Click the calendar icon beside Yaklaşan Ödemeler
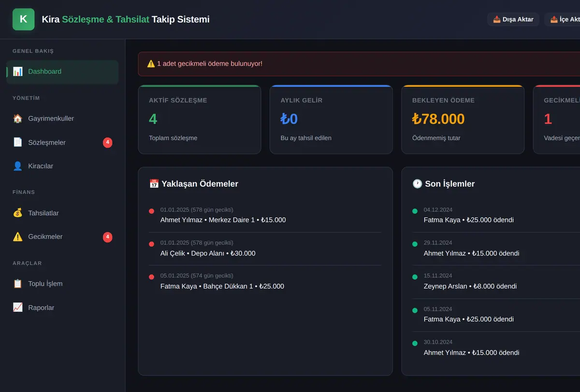This screenshot has height=392, width=580. (x=154, y=184)
